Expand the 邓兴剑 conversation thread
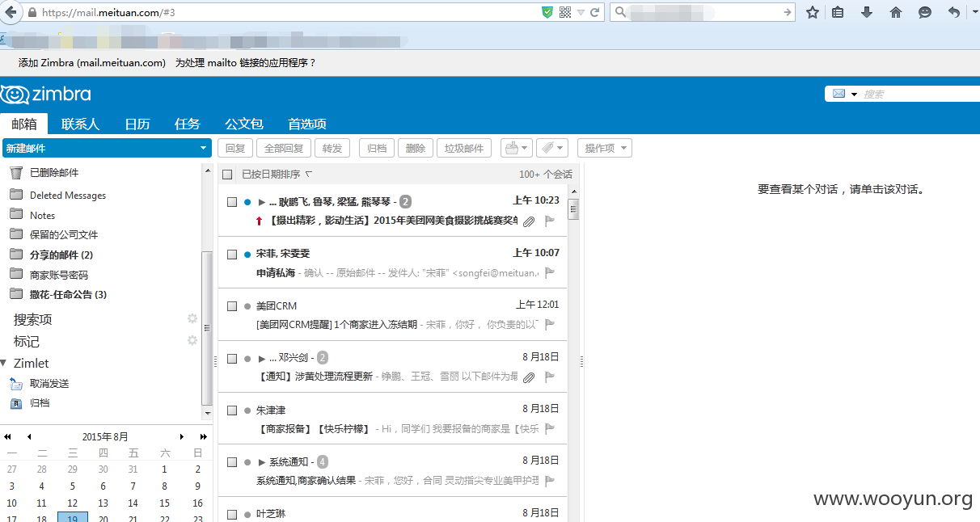 (261, 358)
